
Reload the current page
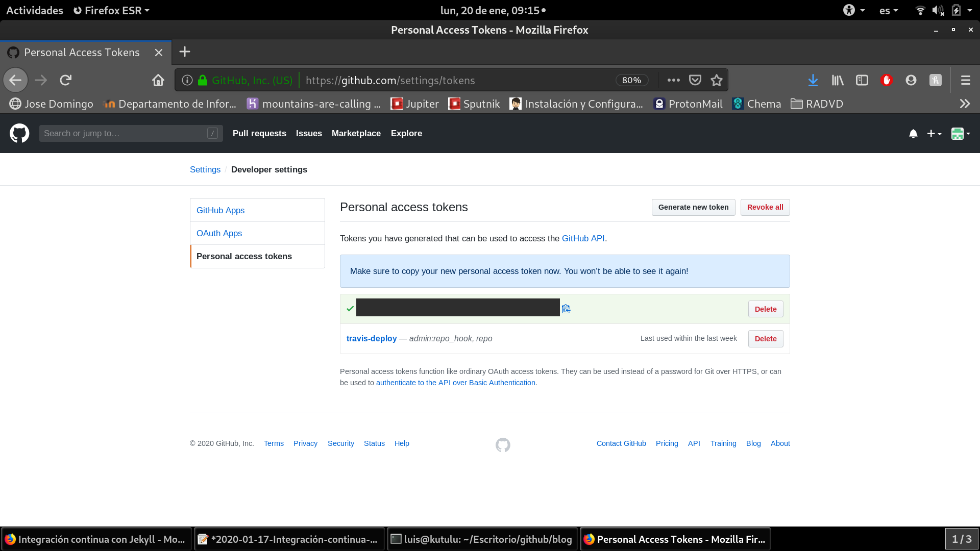(65, 80)
